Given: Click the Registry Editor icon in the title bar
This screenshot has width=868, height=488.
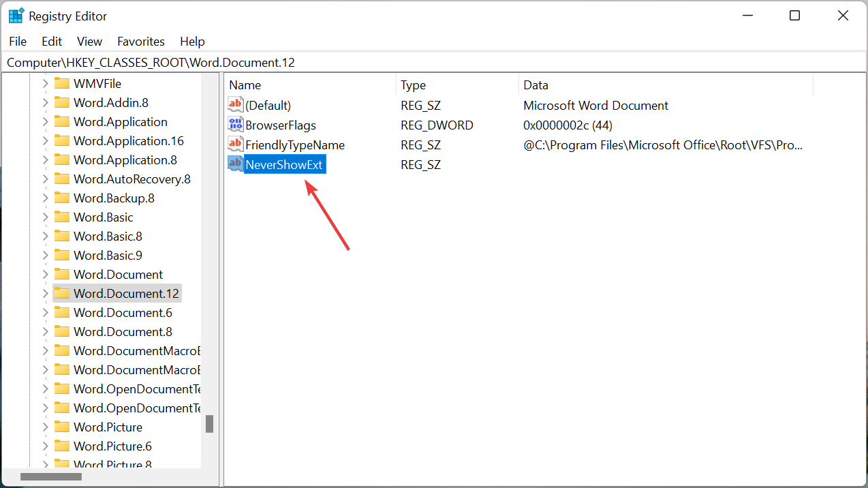Looking at the screenshot, I should (x=15, y=15).
